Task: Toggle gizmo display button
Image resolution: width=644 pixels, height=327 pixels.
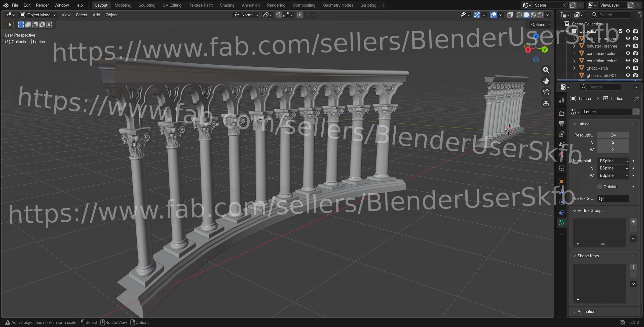Action: tap(477, 15)
